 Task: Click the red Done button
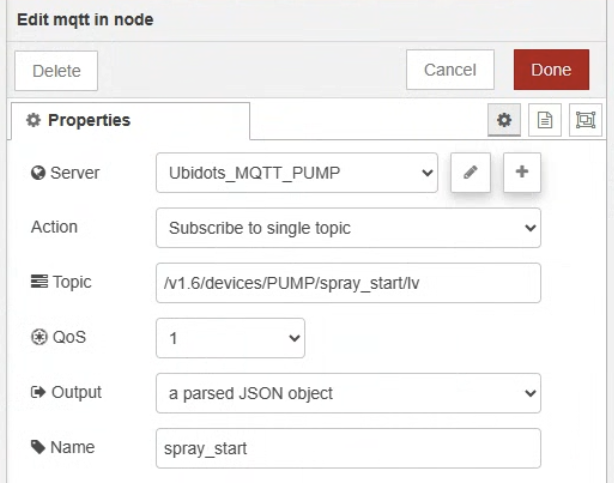(x=551, y=70)
